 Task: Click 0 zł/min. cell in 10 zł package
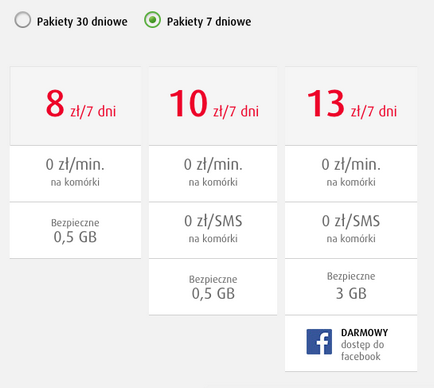[213, 174]
